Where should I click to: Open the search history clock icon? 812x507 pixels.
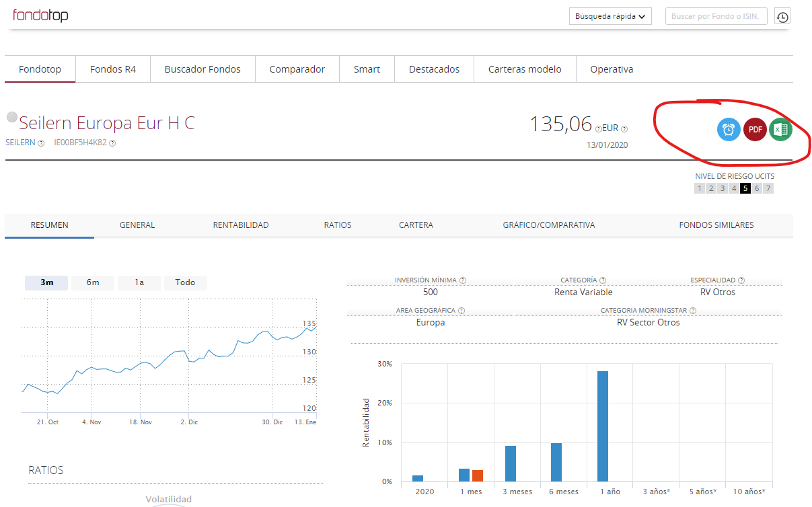(782, 17)
